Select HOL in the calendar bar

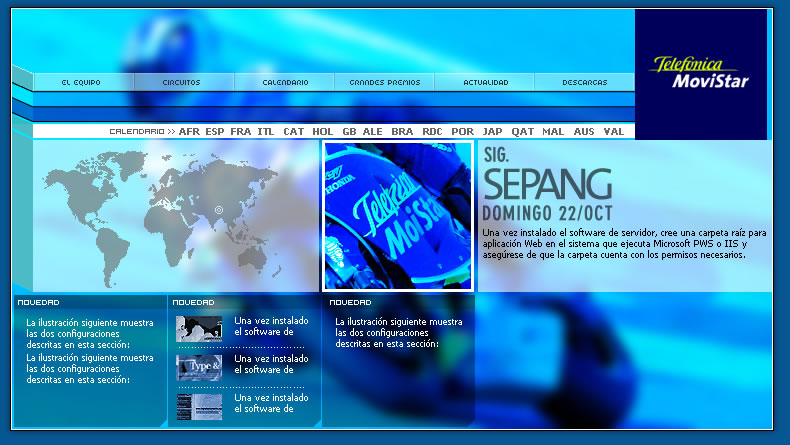click(322, 132)
